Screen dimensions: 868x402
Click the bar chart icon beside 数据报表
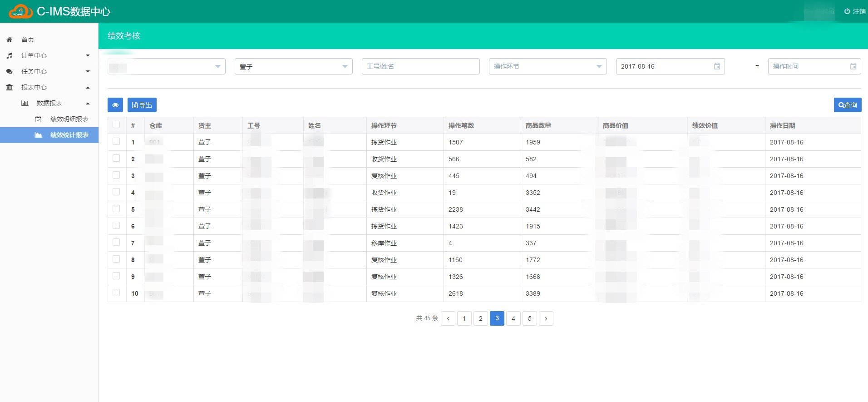[25, 103]
